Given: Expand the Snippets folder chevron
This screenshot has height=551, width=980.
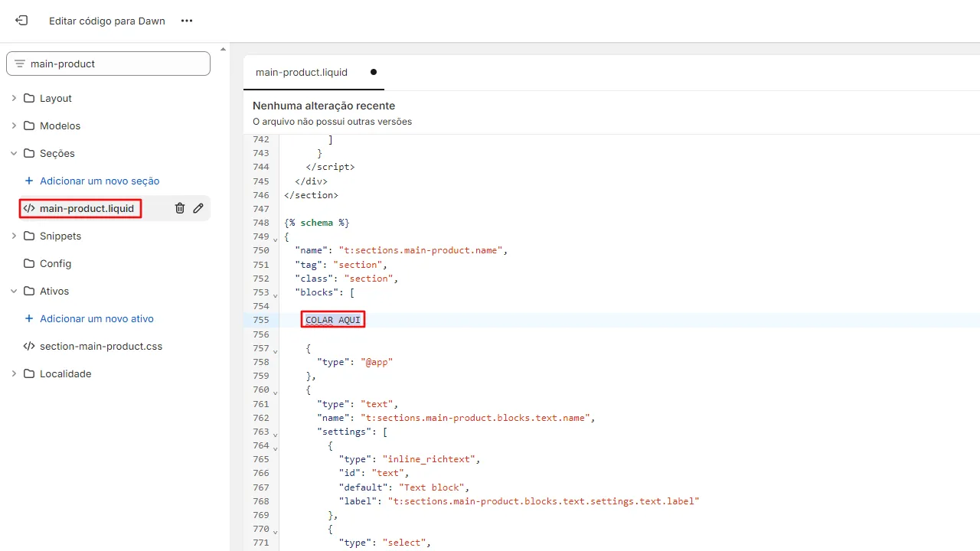Looking at the screenshot, I should (x=14, y=236).
